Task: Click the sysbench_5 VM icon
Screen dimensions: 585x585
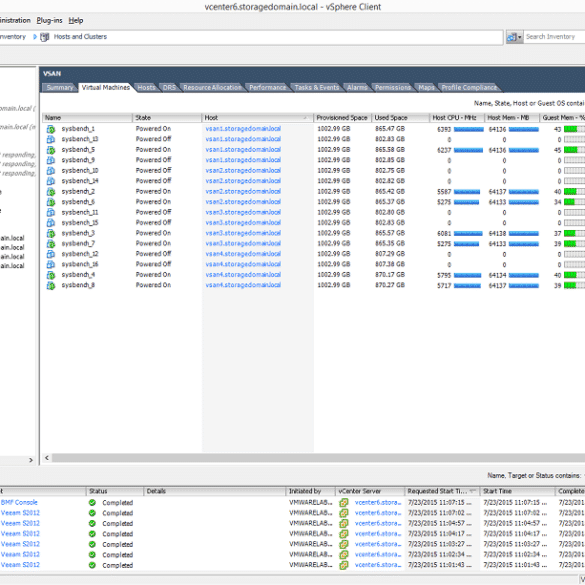Action: (51, 150)
